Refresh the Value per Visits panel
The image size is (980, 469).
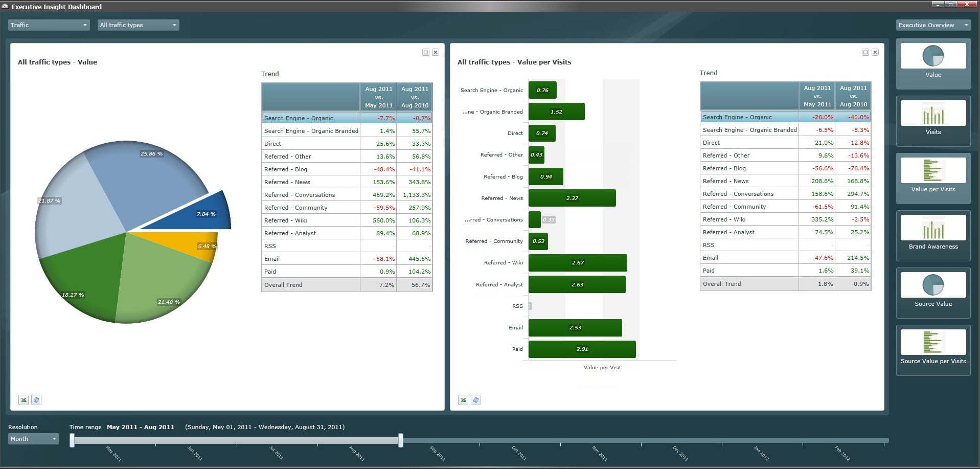pos(476,400)
